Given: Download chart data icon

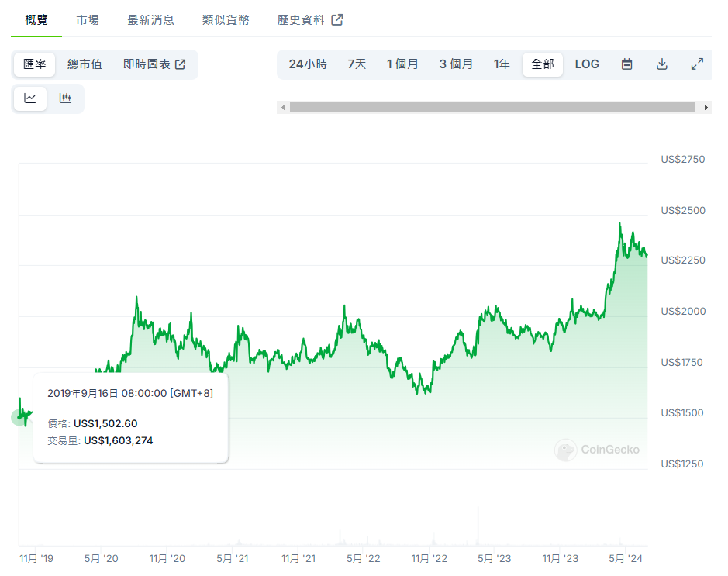Looking at the screenshot, I should point(662,64).
